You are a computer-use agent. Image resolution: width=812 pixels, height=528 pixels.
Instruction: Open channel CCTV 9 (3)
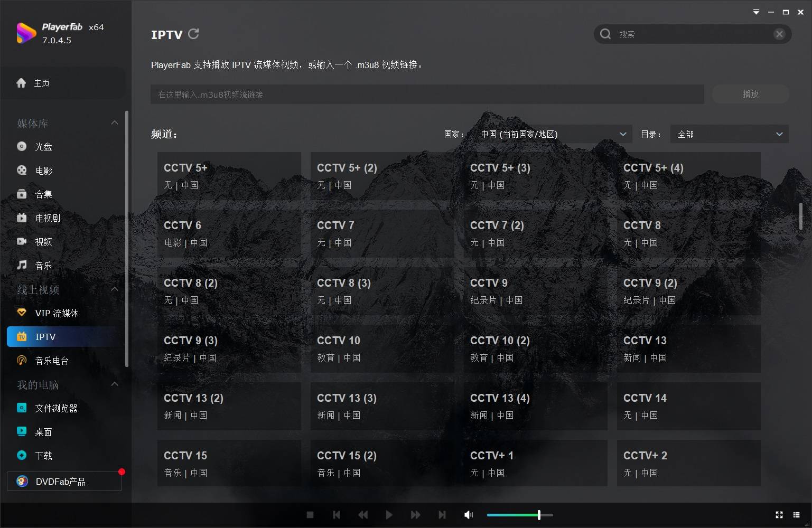pos(229,348)
